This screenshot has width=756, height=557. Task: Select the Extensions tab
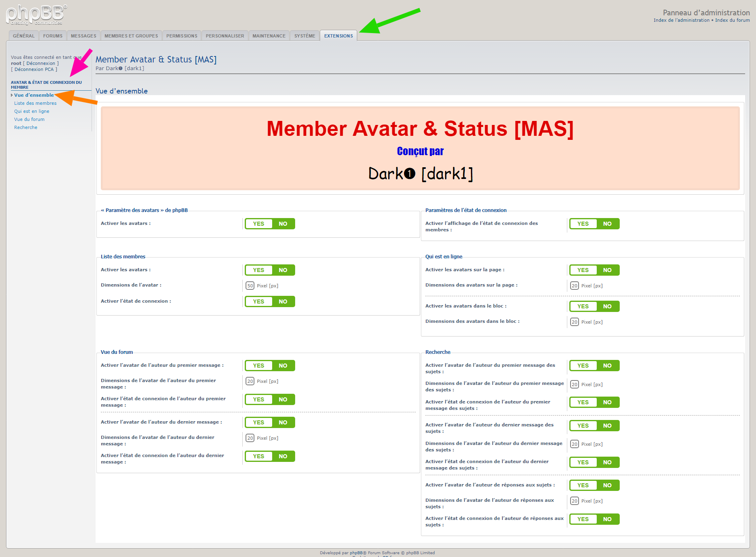pyautogui.click(x=338, y=36)
